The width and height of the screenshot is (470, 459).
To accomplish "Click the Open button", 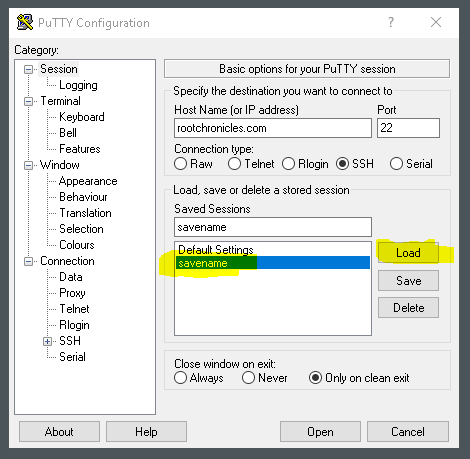I will [x=320, y=432].
